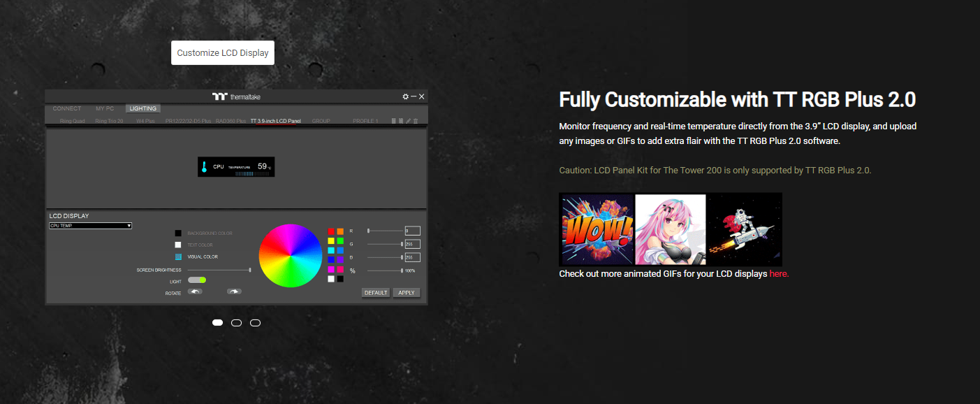
Task: Rotate the LCD display right
Action: point(234,291)
